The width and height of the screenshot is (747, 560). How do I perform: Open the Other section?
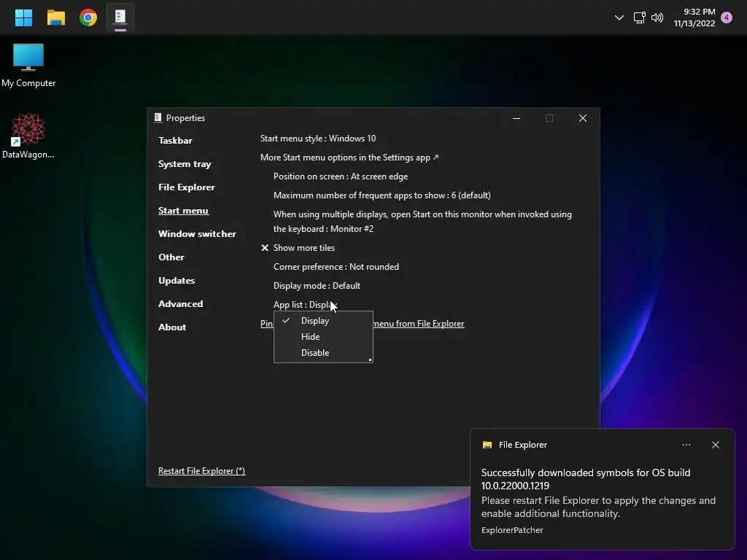(171, 257)
